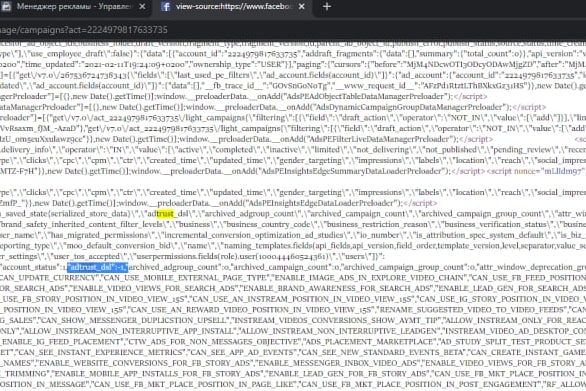Close the Менеджер рекламы tab
Screen dimensions: 586x391
(142, 6)
